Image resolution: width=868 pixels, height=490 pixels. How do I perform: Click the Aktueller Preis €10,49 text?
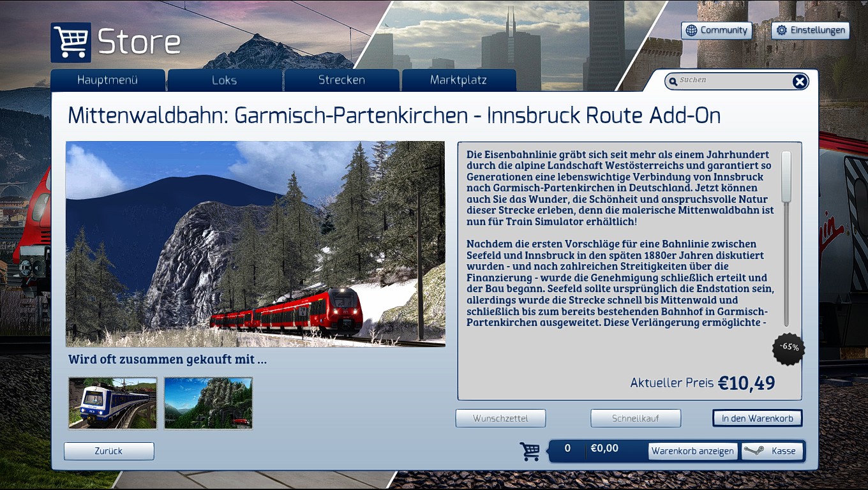tap(703, 383)
